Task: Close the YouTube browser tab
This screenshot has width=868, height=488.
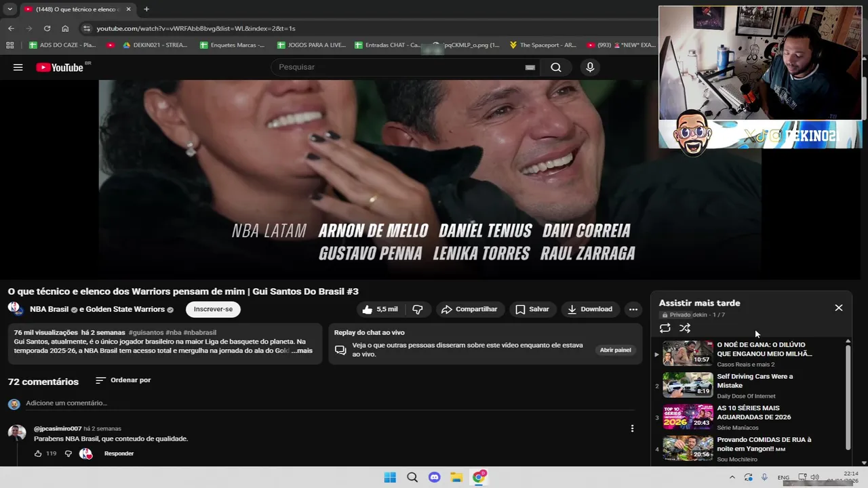Action: (x=129, y=9)
